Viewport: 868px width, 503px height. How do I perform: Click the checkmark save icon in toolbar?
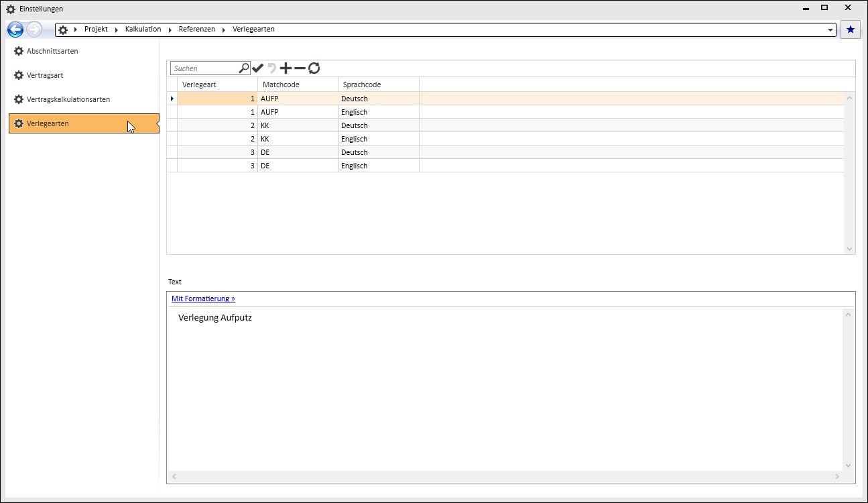click(x=258, y=68)
